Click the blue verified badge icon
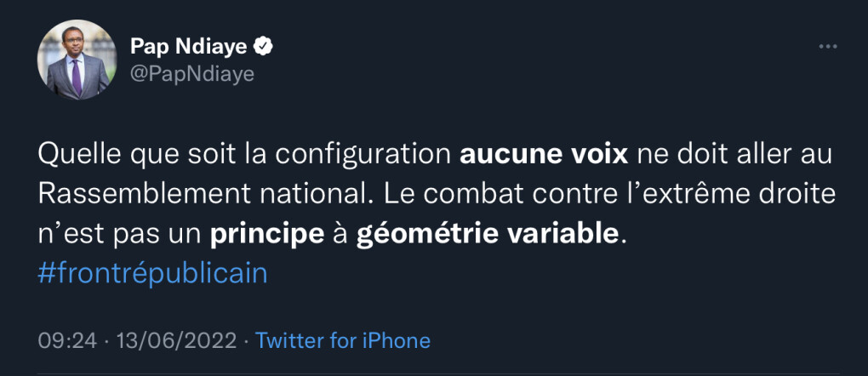Screen dimensions: 868x376 click(265, 46)
